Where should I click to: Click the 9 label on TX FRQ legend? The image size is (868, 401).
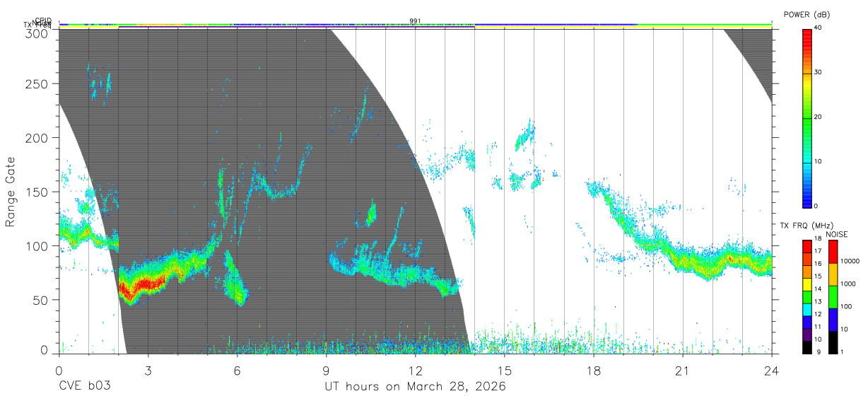coord(819,352)
